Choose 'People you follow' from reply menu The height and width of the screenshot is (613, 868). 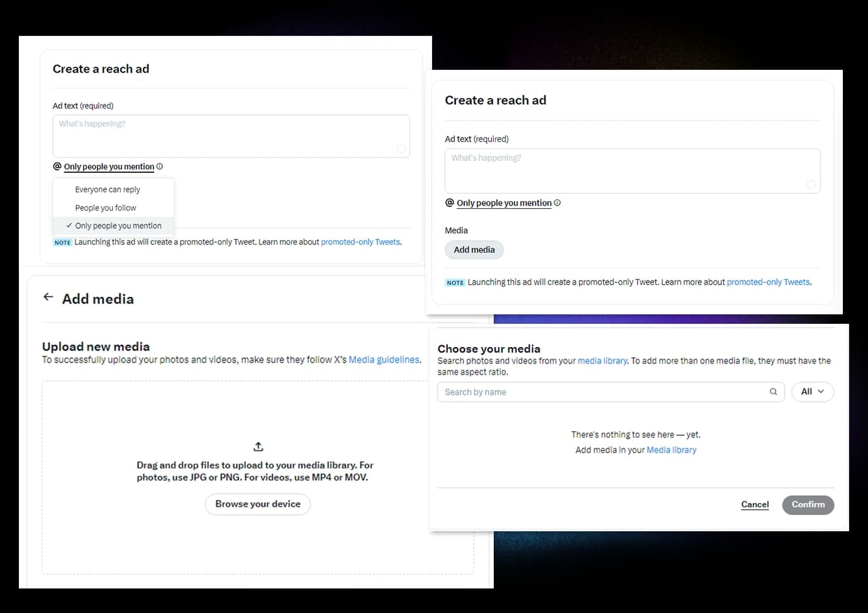tap(106, 208)
